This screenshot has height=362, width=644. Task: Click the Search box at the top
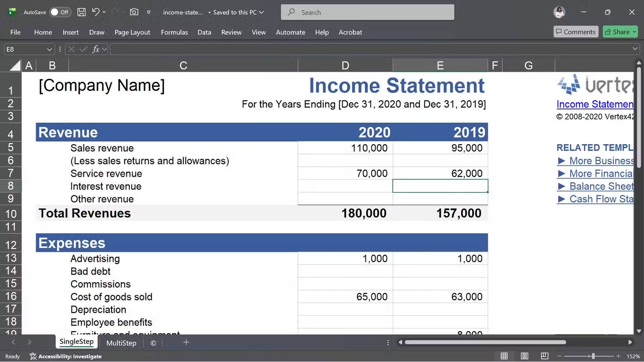pos(367,12)
